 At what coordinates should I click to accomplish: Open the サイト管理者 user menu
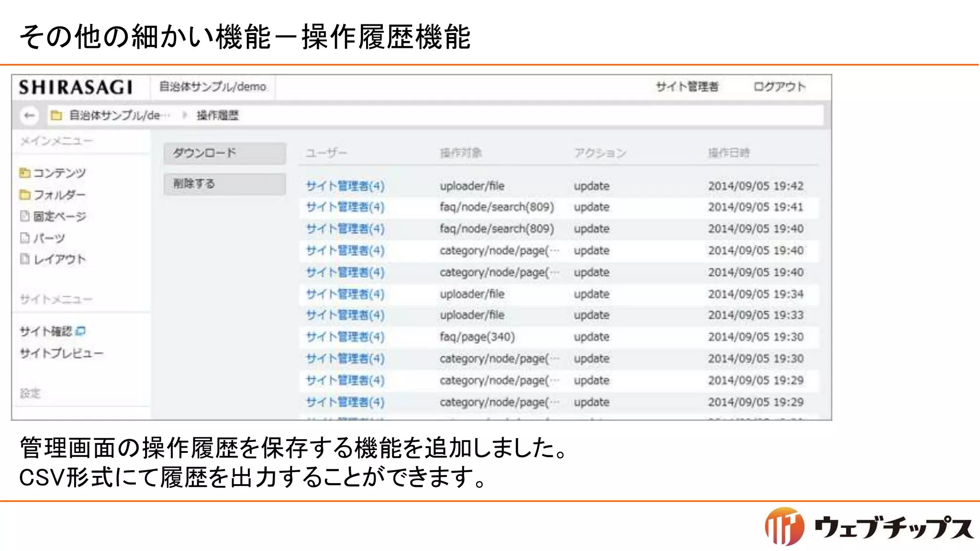tap(687, 87)
